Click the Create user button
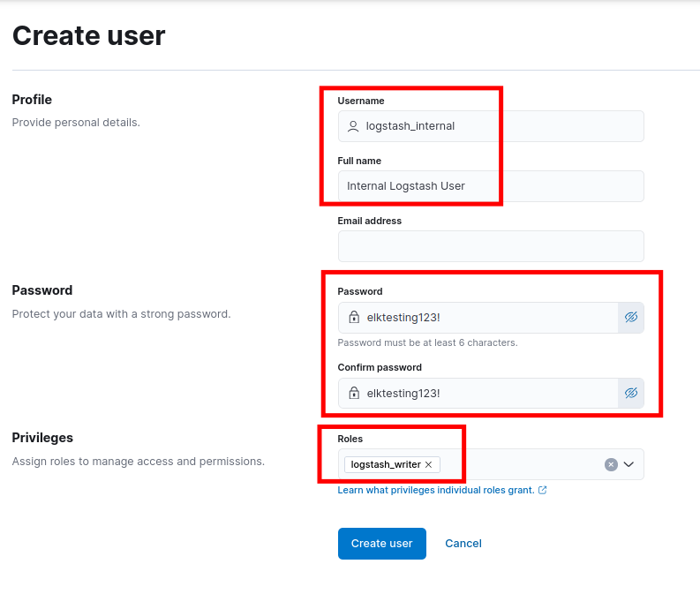Image resolution: width=700 pixels, height=609 pixels. coord(381,544)
